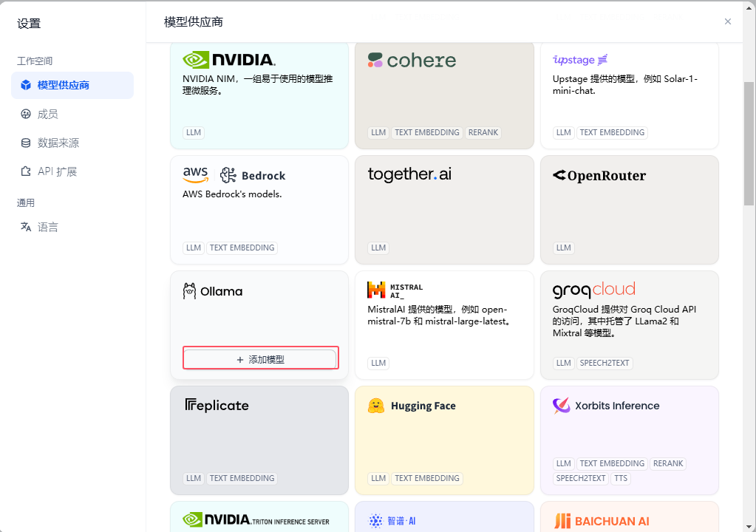
Task: Select the Hugging Face emoji logo
Action: [x=376, y=406]
